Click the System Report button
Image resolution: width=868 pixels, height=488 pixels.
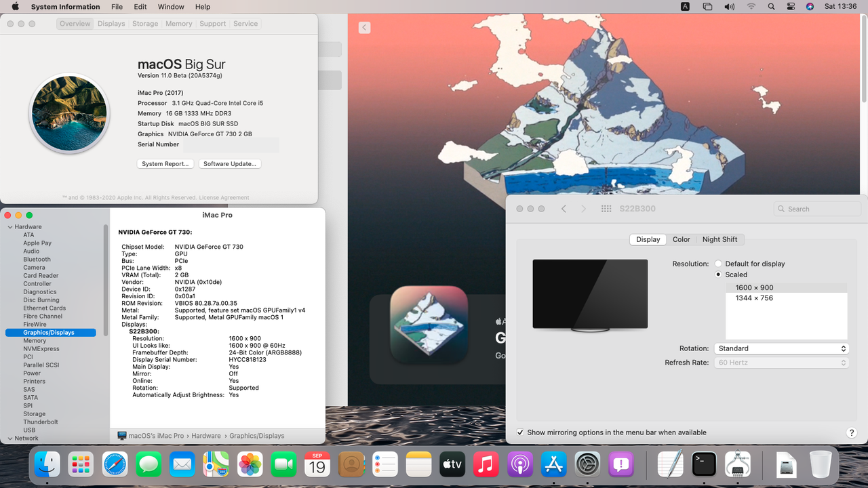tap(165, 164)
